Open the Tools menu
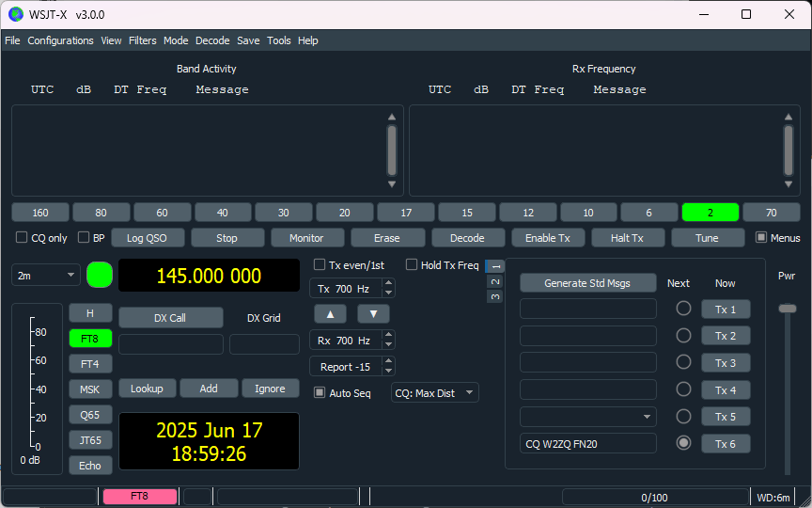 tap(278, 40)
